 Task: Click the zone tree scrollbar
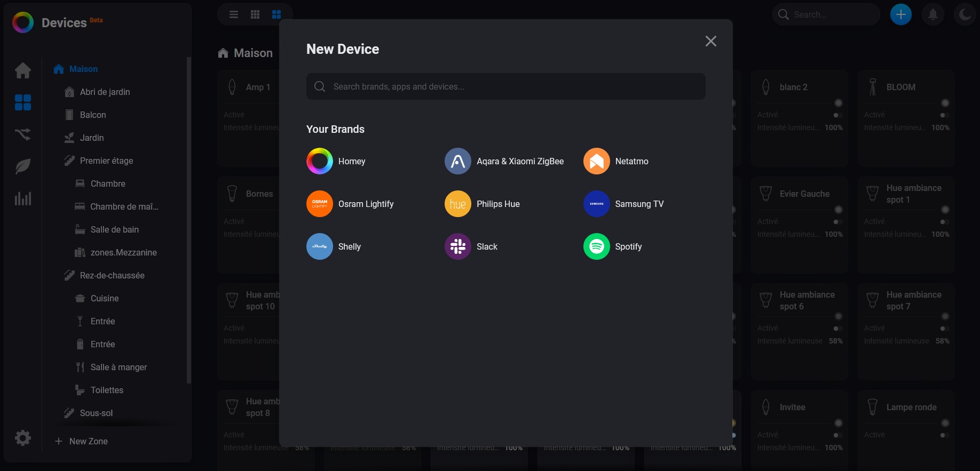click(x=188, y=220)
